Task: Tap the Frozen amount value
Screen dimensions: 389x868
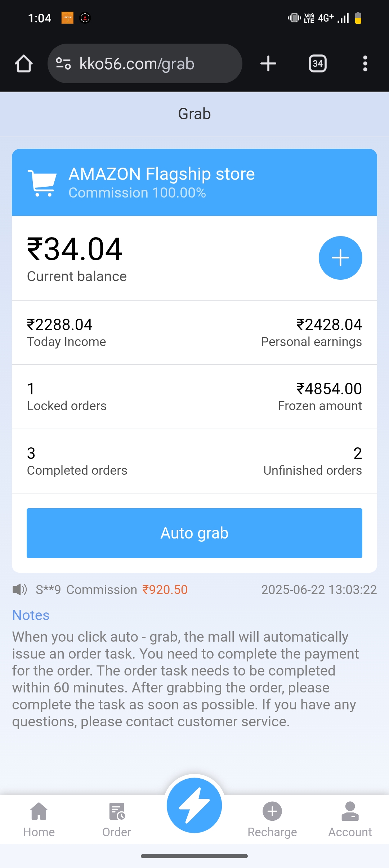Action: click(329, 389)
